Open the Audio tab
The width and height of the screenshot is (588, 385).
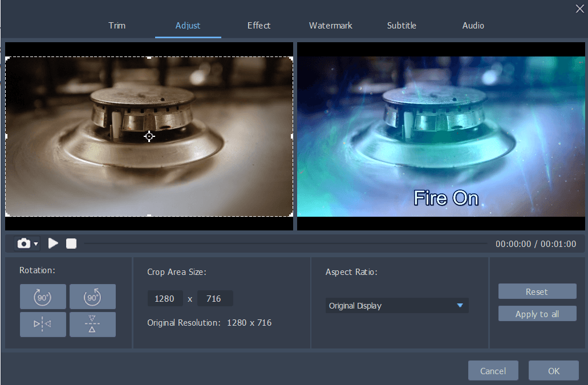473,26
